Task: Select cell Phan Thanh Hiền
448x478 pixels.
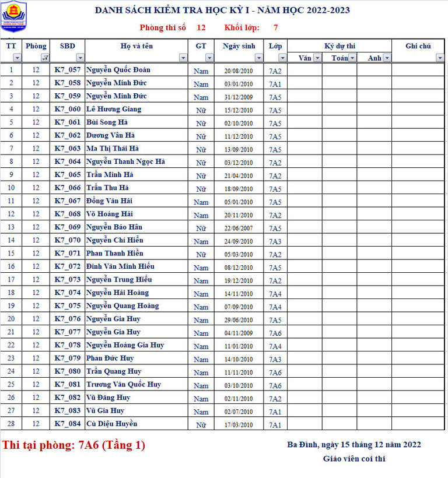Action: click(x=136, y=254)
